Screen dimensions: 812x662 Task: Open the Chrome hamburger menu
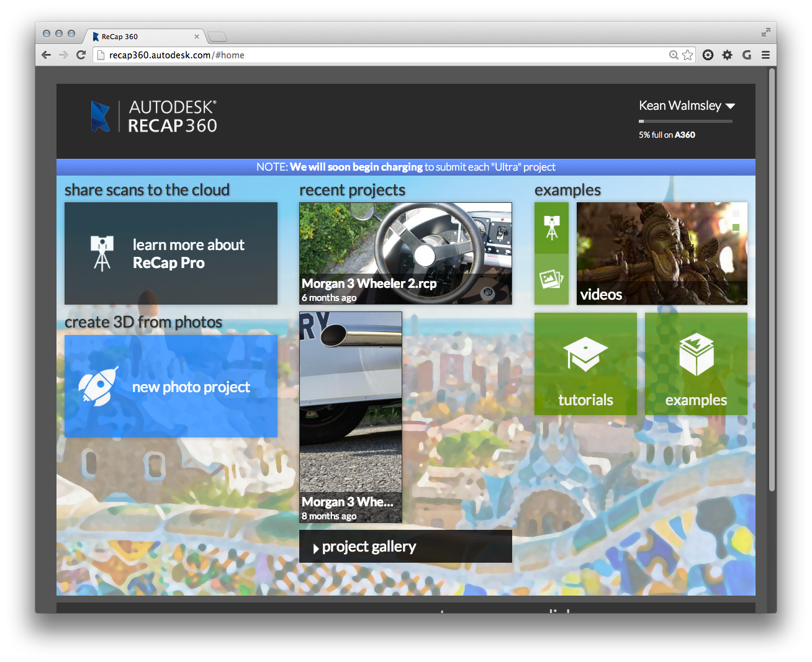(x=765, y=55)
